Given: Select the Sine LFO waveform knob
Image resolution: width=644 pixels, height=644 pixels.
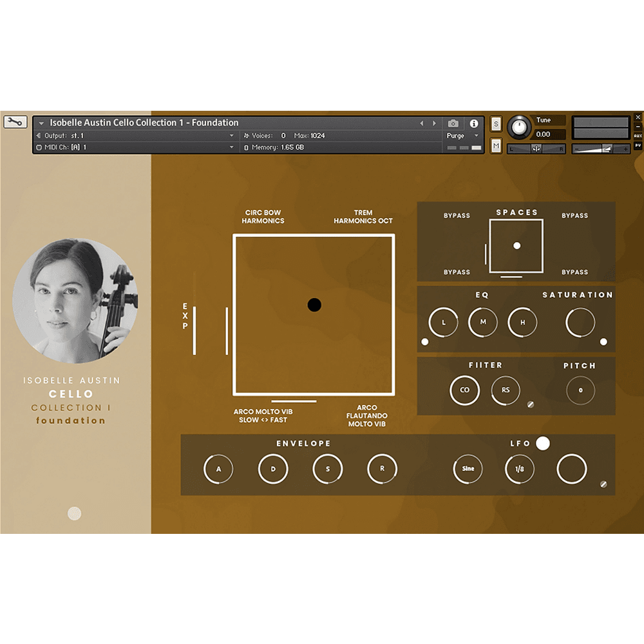Looking at the screenshot, I should (468, 469).
